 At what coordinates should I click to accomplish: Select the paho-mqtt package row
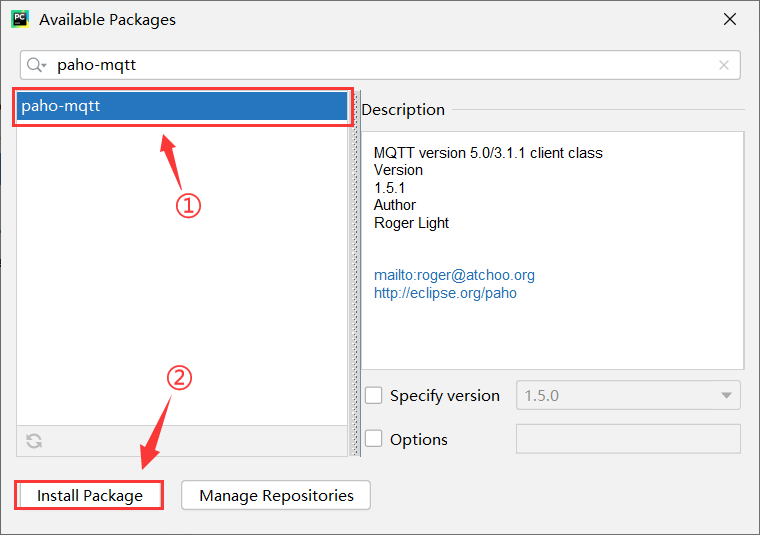(x=182, y=106)
